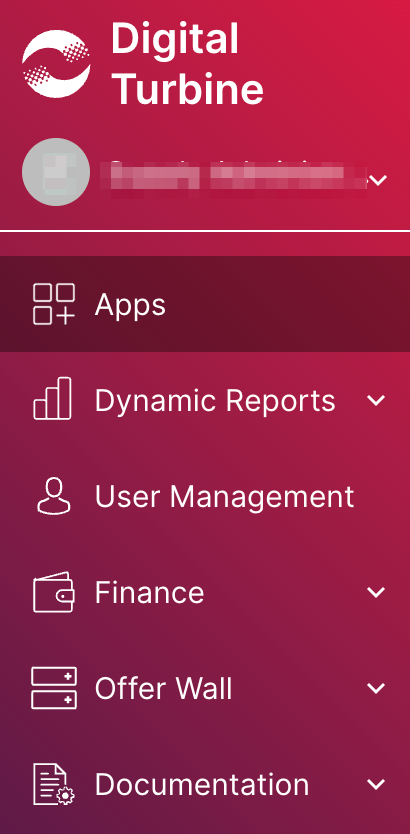Expand the Offer Wall chevron
Image resolution: width=410 pixels, height=834 pixels.
click(376, 688)
